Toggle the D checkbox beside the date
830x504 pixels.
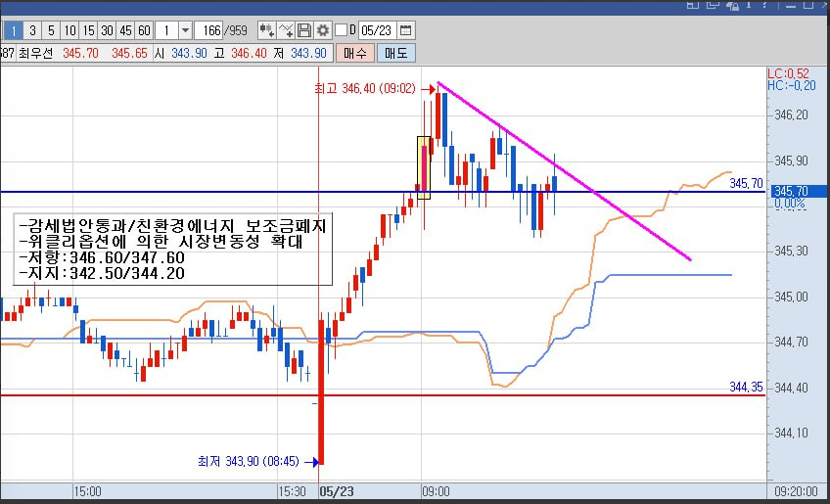click(342, 30)
